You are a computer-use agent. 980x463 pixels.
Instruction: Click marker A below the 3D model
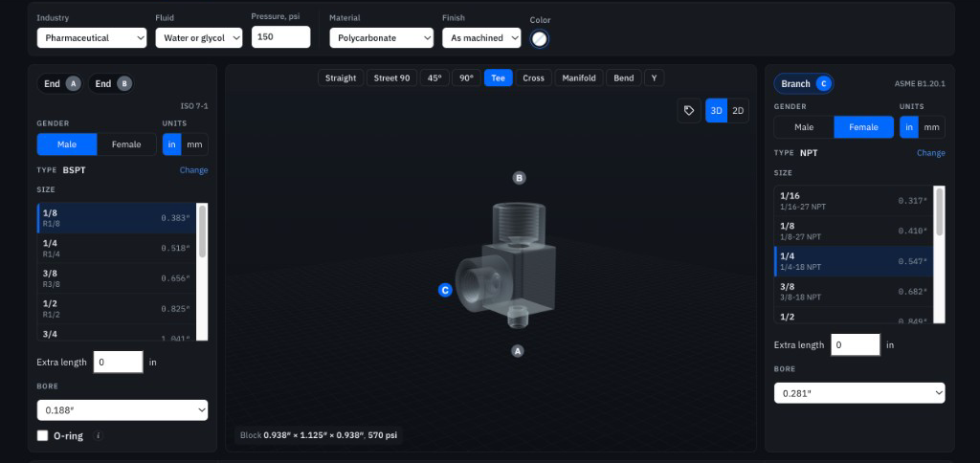517,351
